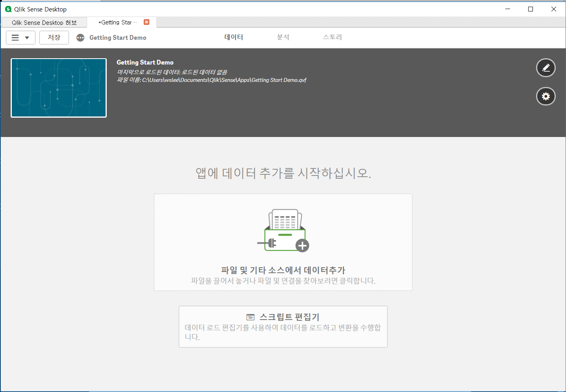Screen dimensions: 566x392
Task: Close the Qlik Sense Desktop window
Action: [x=554, y=9]
